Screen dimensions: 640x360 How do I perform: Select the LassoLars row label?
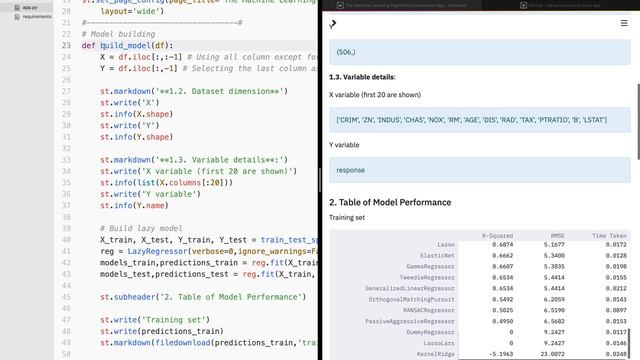(439, 343)
